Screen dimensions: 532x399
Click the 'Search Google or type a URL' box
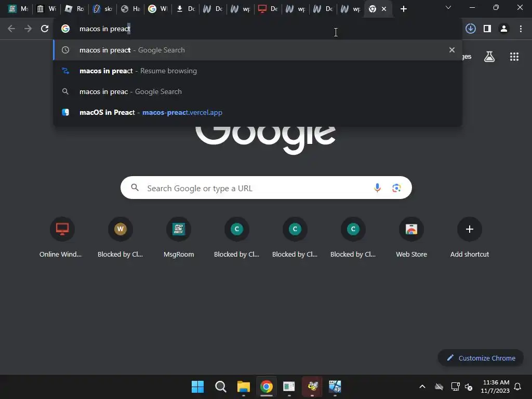(266, 188)
